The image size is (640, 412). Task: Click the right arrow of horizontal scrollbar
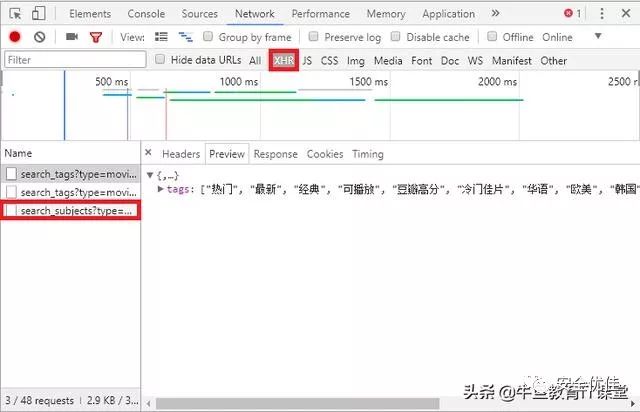click(x=633, y=403)
